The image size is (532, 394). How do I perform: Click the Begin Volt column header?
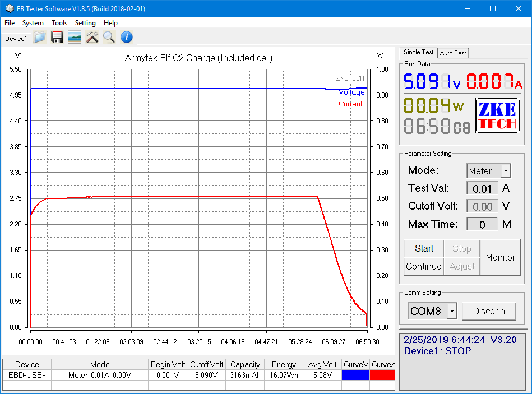168,364
